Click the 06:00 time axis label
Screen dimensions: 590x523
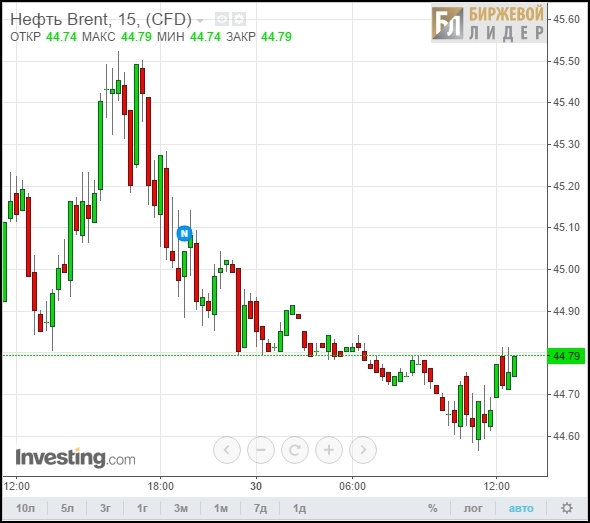352,486
